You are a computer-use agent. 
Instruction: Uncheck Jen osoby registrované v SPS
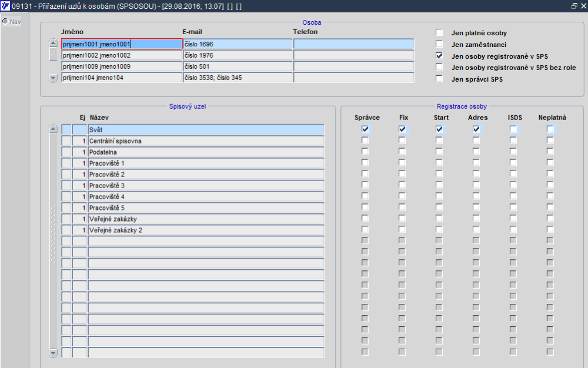click(439, 56)
